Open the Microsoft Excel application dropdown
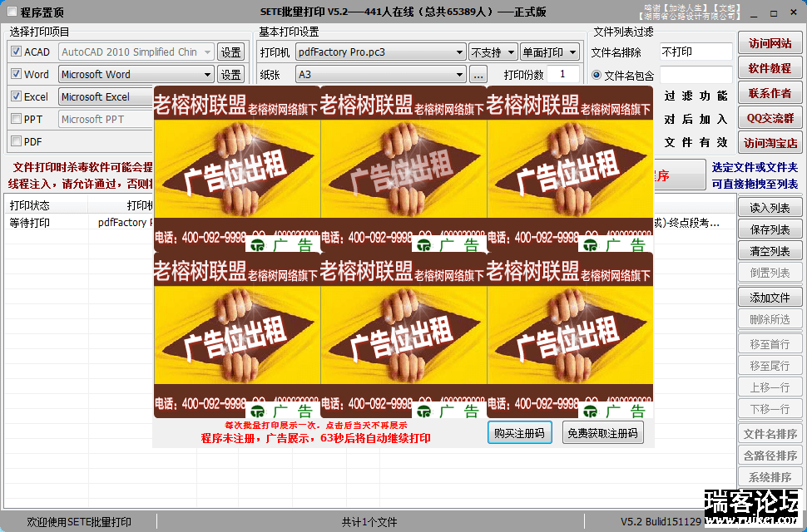Screen dimensions: 807x532 [106, 96]
